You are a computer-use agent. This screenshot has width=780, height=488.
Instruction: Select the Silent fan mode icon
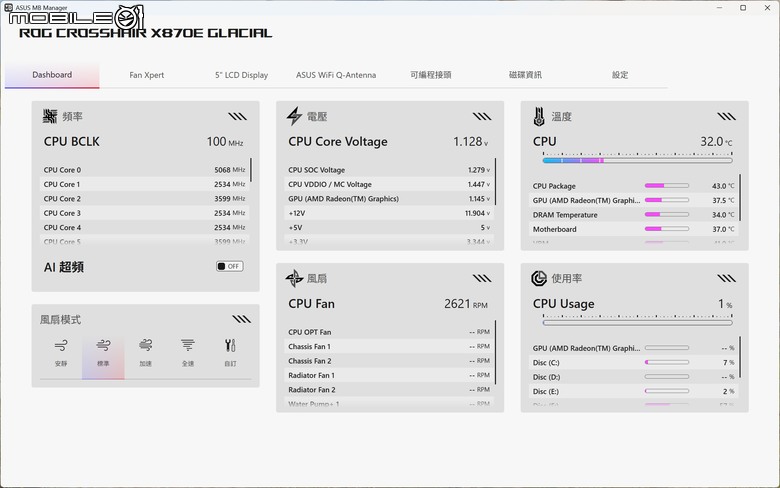pyautogui.click(x=61, y=345)
